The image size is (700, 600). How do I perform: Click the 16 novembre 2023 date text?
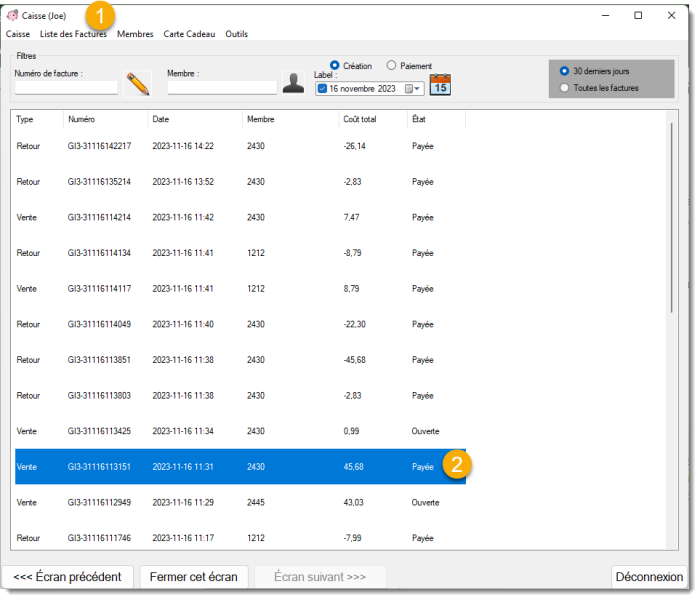[362, 89]
